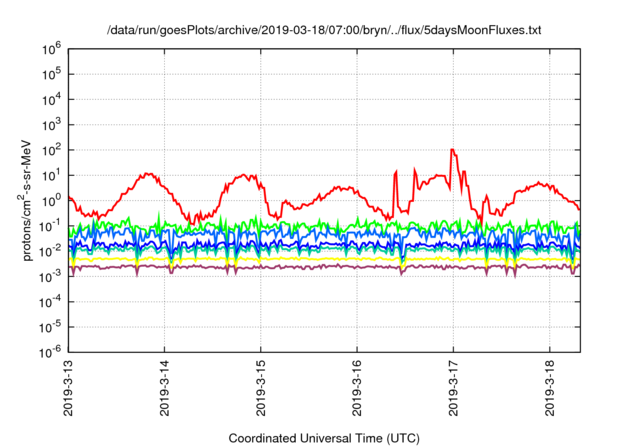Click the 2019-3-14 date tick label

pyautogui.click(x=164, y=388)
